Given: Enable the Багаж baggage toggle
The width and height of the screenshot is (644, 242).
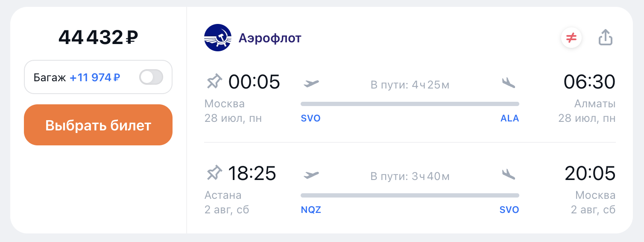Looking at the screenshot, I should [x=151, y=77].
